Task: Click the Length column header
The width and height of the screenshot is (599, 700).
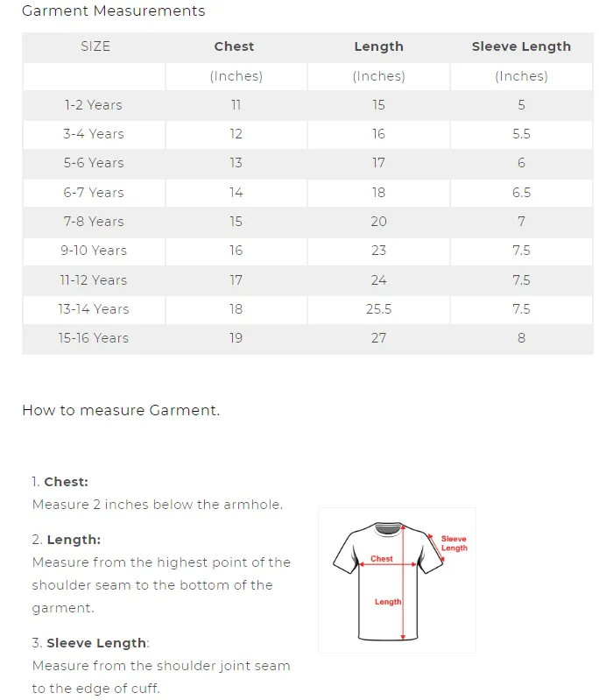Action: pos(378,46)
